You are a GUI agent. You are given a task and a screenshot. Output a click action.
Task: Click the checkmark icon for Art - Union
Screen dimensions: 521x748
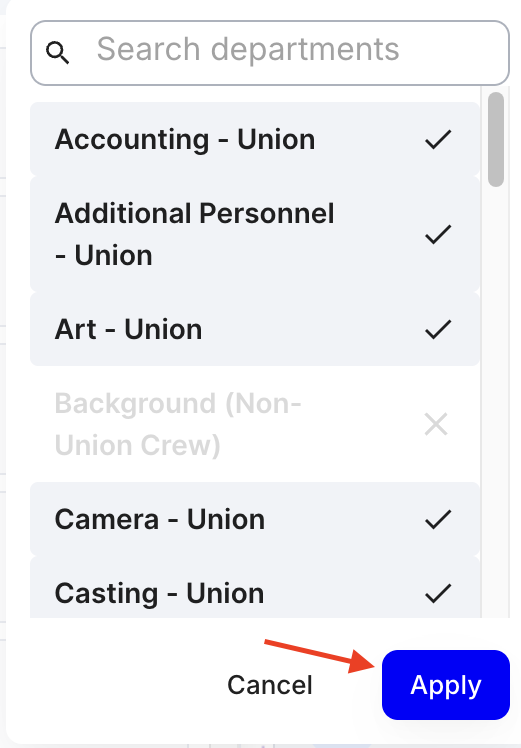click(438, 329)
